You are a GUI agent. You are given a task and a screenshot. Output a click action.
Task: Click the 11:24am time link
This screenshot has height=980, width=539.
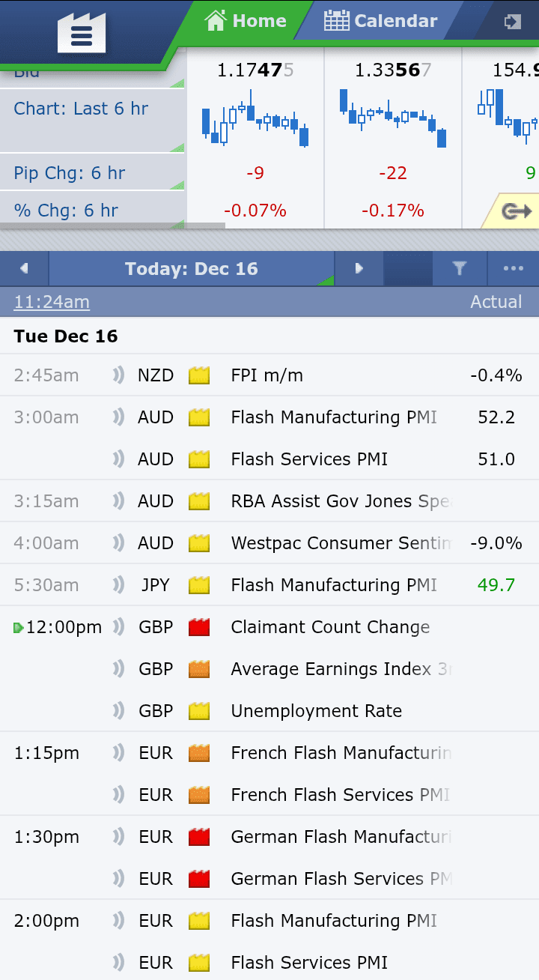click(x=52, y=302)
